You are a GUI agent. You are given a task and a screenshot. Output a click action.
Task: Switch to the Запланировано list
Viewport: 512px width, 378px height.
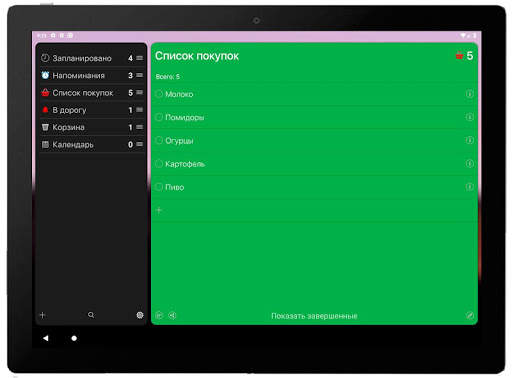coord(92,58)
